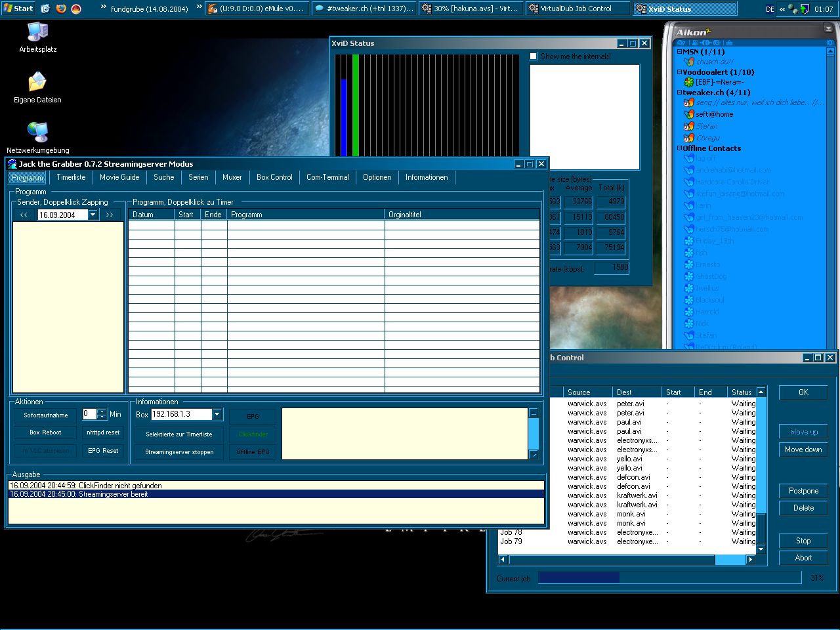This screenshot has height=630, width=840.
Task: Increase the Min spinner value
Action: point(102,411)
